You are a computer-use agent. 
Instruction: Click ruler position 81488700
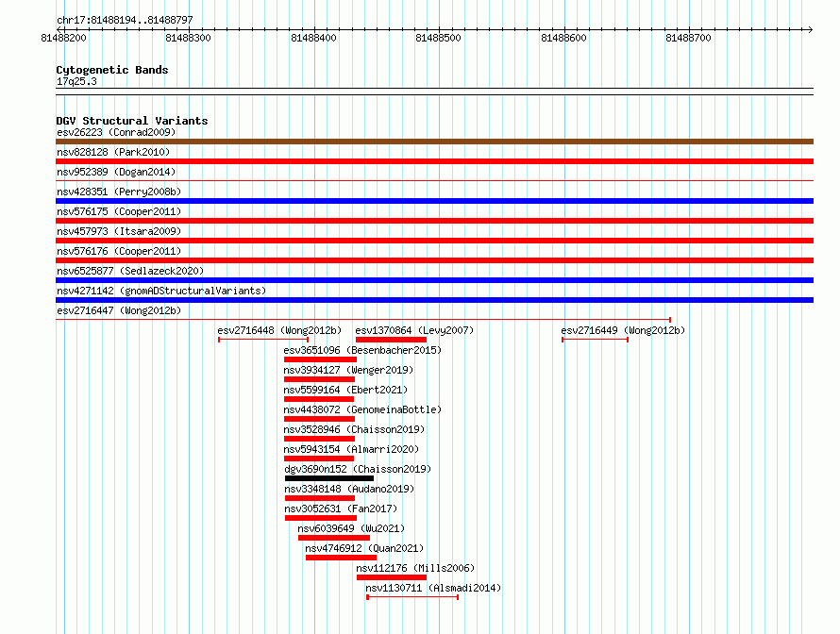tap(688, 38)
